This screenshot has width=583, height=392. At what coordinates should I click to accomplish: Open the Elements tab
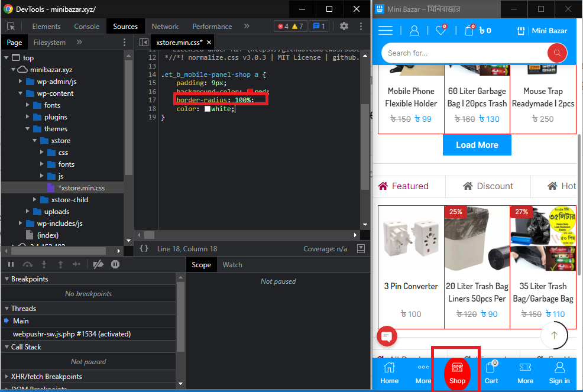coord(46,27)
